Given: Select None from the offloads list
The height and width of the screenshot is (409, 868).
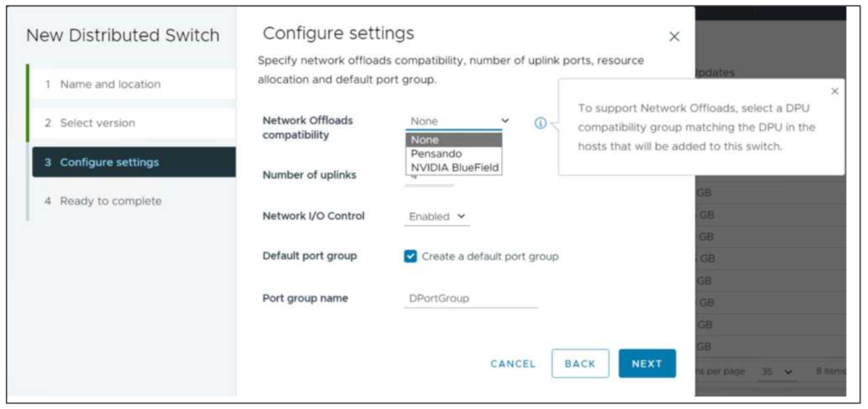Looking at the screenshot, I should [x=454, y=141].
